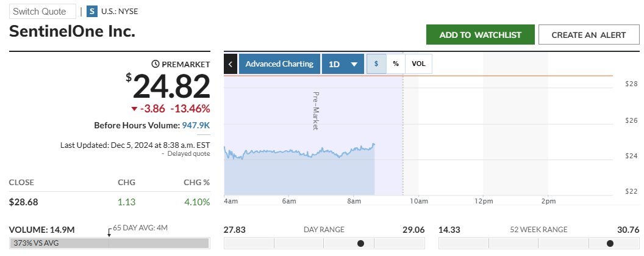Viewport: 644px width, 256px height.
Task: Click the DAY RANGE position dot
Action: [360, 243]
